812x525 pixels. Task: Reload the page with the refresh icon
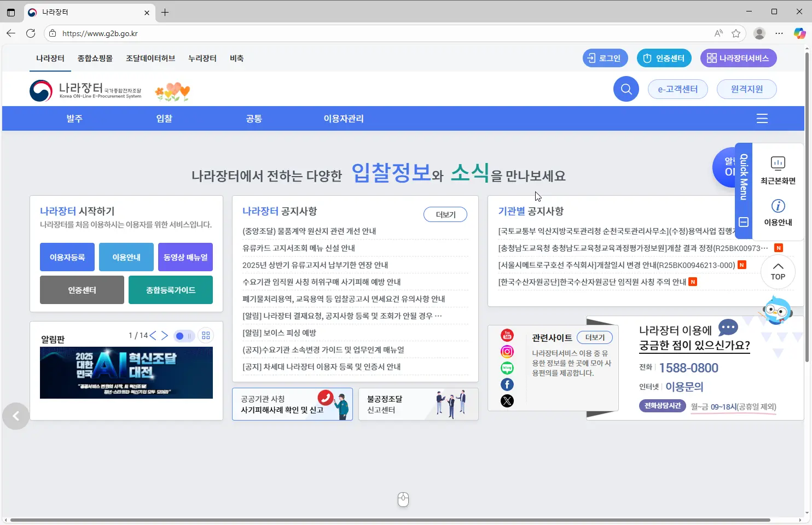[x=31, y=33]
